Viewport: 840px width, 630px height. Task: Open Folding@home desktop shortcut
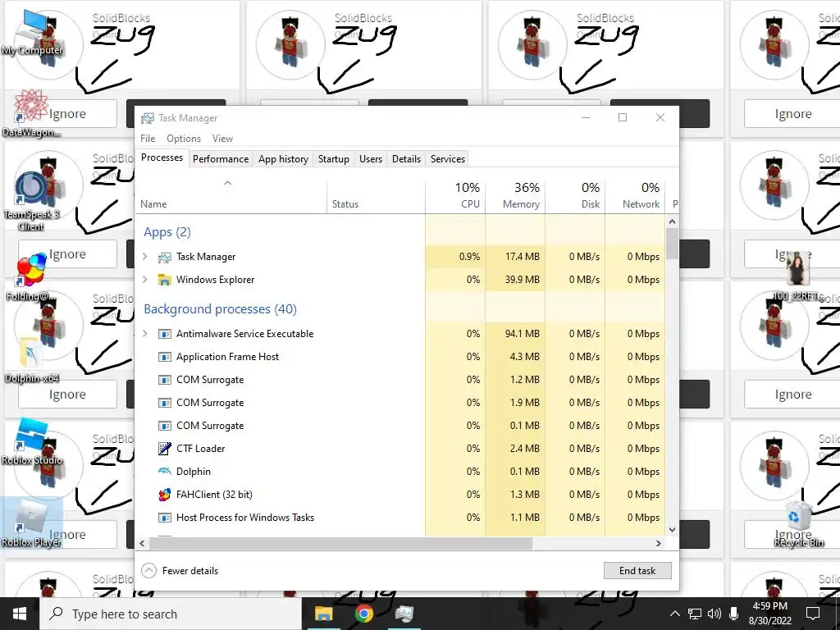point(31,277)
